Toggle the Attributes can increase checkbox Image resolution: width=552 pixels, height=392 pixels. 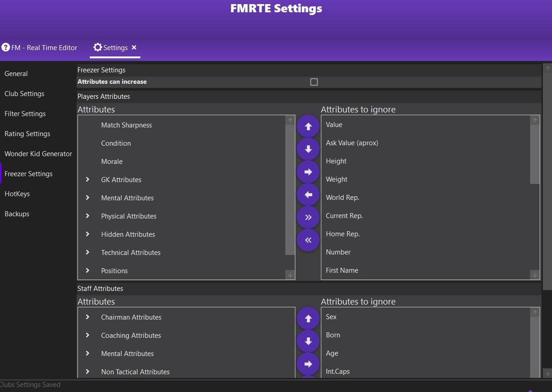314,82
